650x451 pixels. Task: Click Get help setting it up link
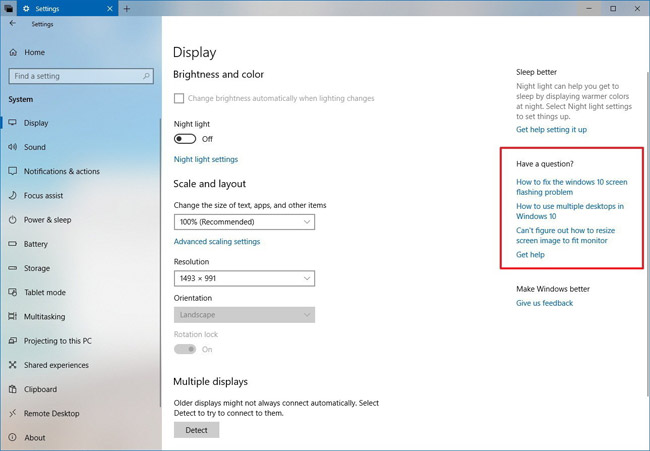pos(551,129)
